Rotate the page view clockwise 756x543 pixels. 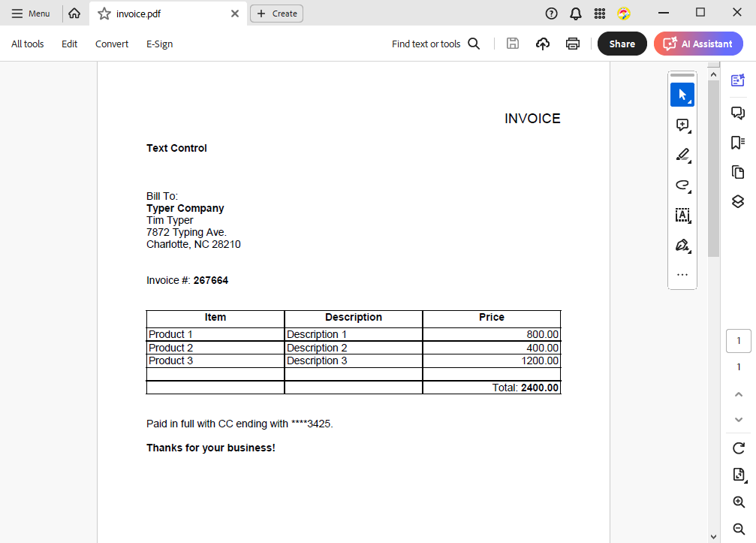[738, 448]
